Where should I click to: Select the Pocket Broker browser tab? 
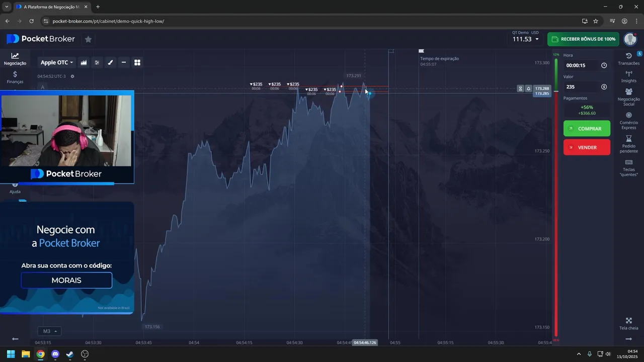[52, 7]
